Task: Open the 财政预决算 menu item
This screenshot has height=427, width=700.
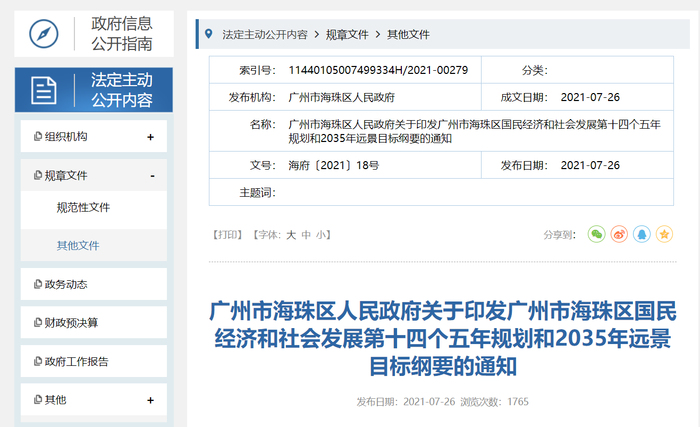Action: 71,323
